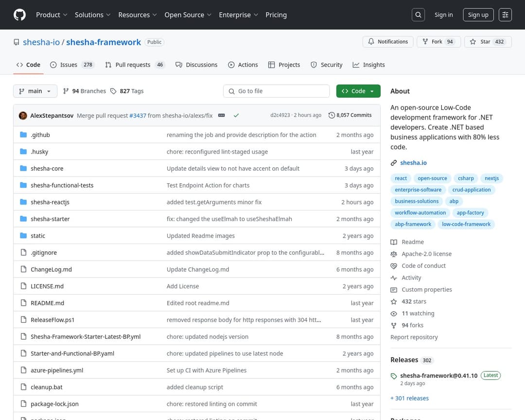Click the README.md file icon
This screenshot has width=525, height=420.
pyautogui.click(x=23, y=303)
